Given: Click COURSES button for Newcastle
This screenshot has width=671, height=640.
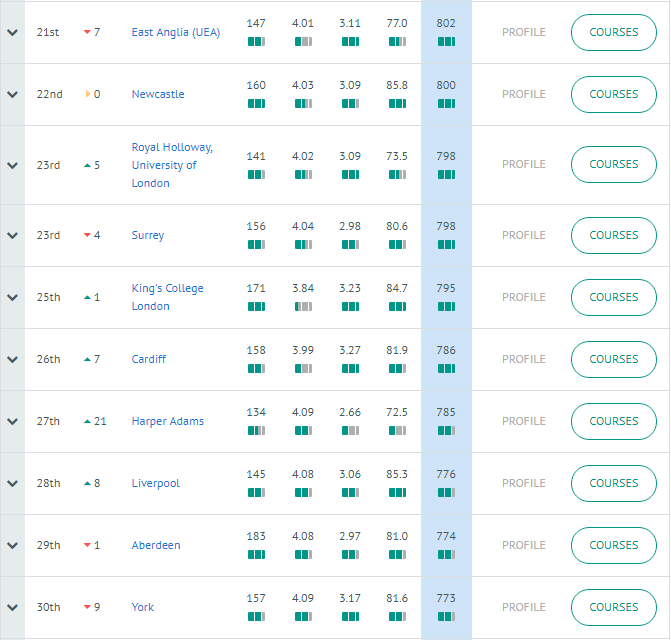Looking at the screenshot, I should coord(614,94).
